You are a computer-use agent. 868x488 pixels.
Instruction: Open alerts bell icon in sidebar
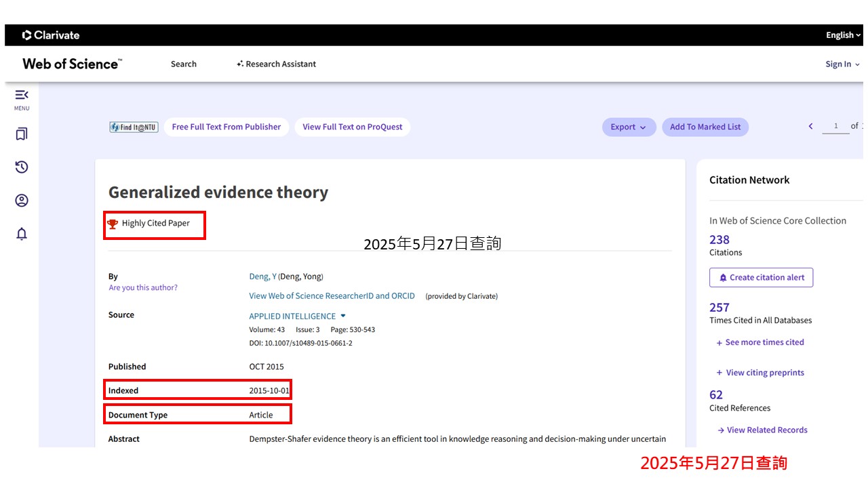click(22, 234)
